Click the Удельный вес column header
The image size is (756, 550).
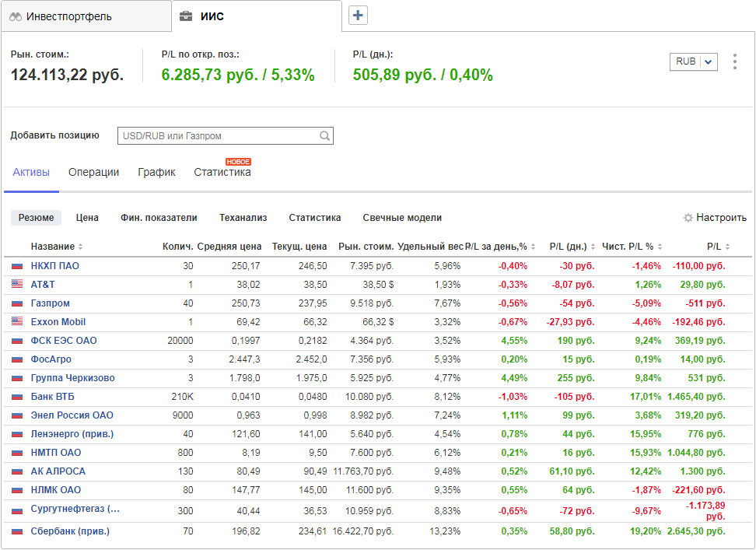[x=430, y=247]
